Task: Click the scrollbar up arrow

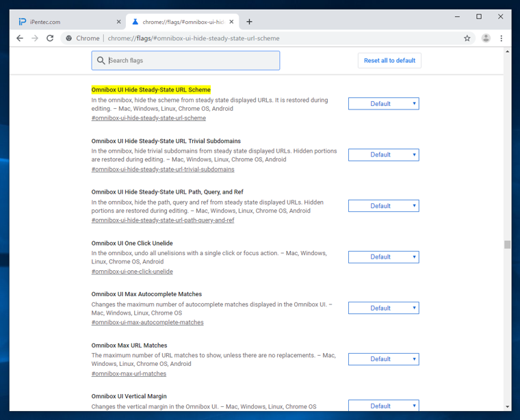Action: tap(507, 51)
